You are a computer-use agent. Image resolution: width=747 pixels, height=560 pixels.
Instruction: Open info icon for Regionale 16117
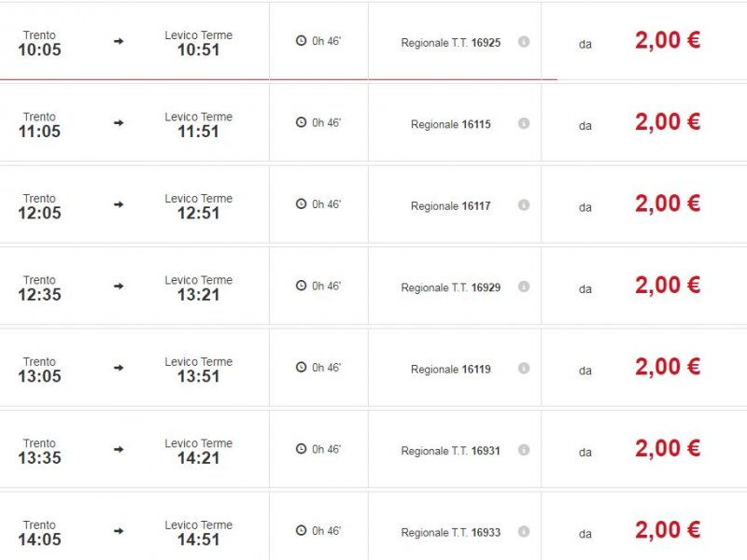pos(524,204)
